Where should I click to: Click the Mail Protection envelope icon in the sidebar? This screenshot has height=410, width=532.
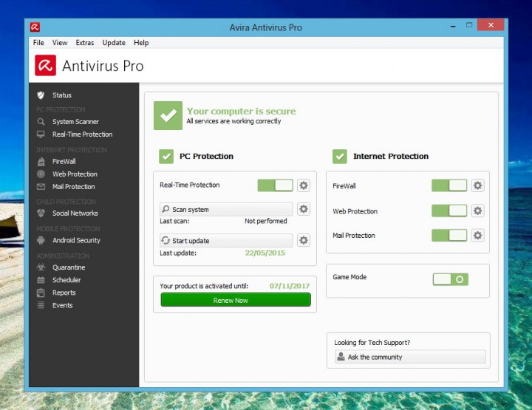[41, 186]
